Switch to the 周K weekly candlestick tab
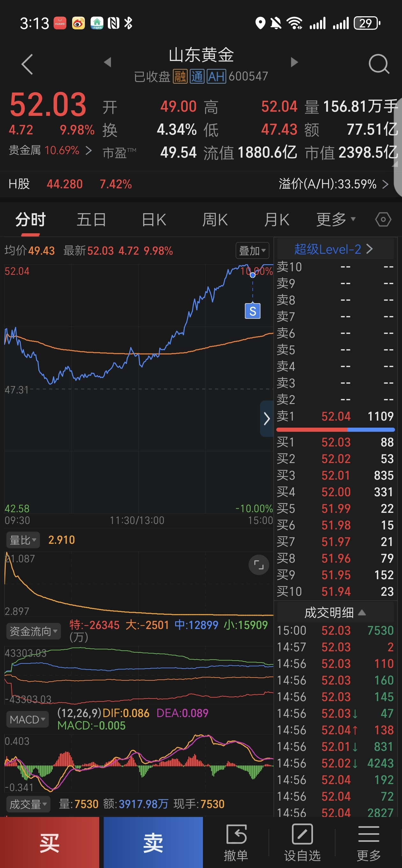402x868 pixels. tap(215, 220)
